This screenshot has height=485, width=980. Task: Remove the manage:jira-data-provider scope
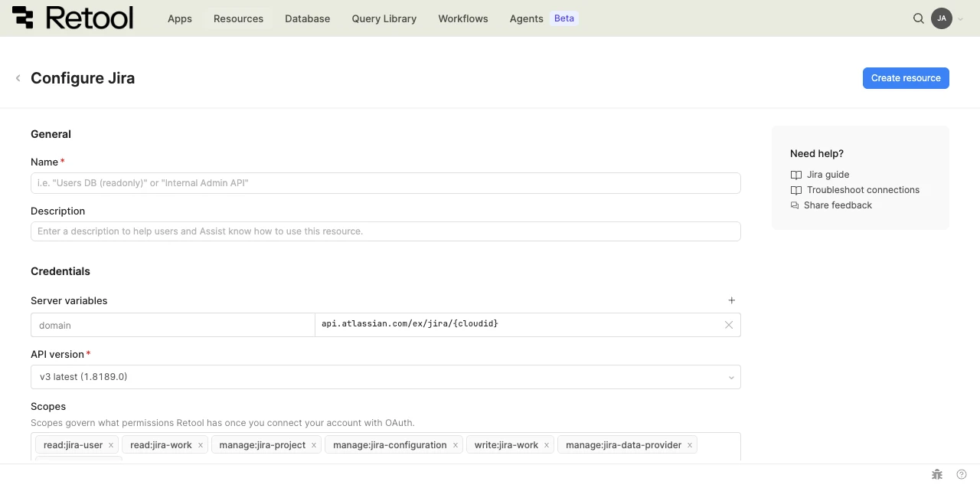coord(690,445)
